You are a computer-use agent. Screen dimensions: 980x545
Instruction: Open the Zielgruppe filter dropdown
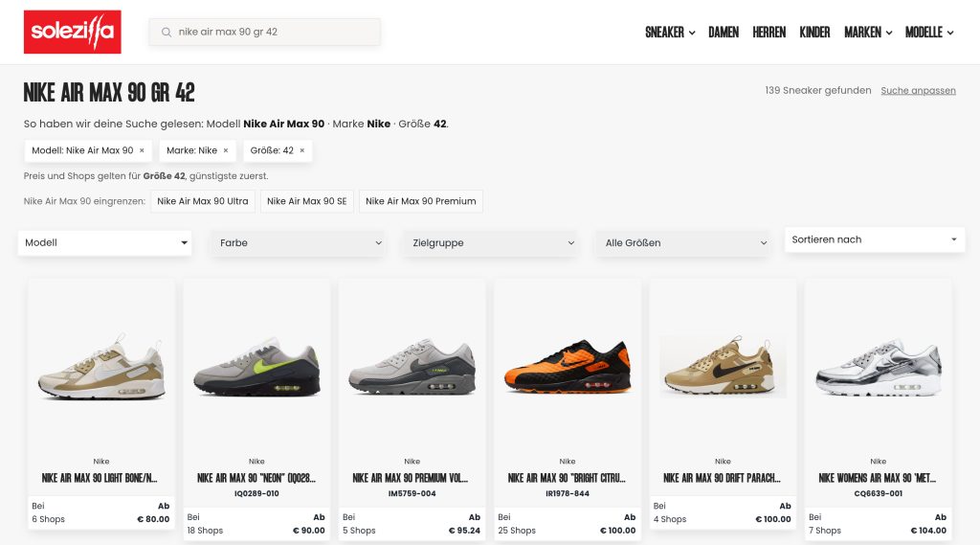(491, 242)
